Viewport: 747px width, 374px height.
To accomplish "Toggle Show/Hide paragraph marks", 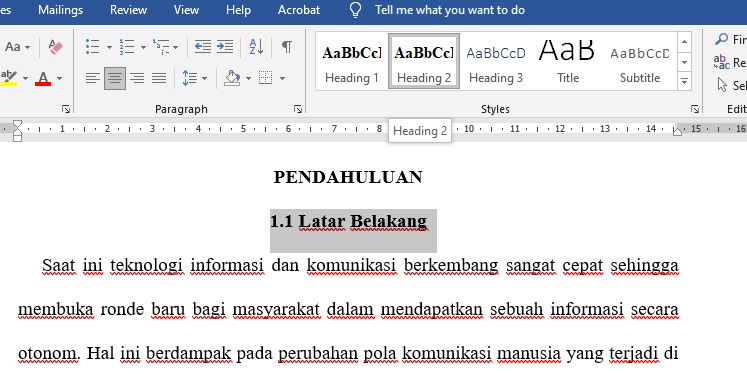I will point(287,47).
